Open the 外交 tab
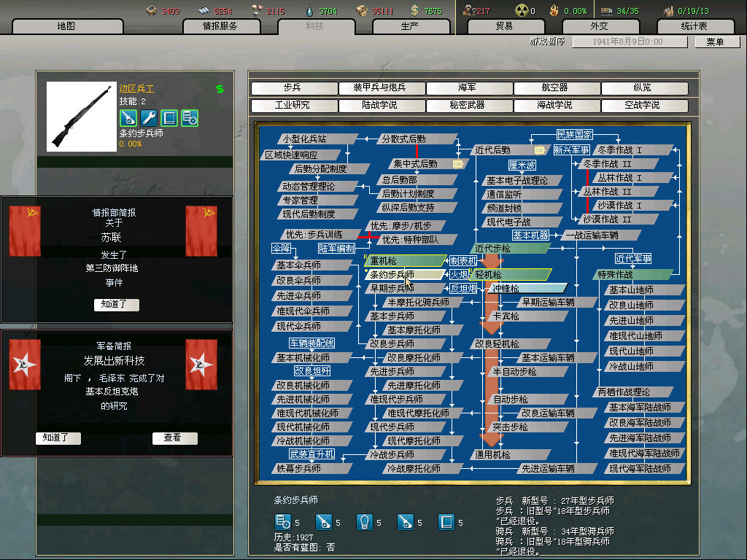 (600, 26)
